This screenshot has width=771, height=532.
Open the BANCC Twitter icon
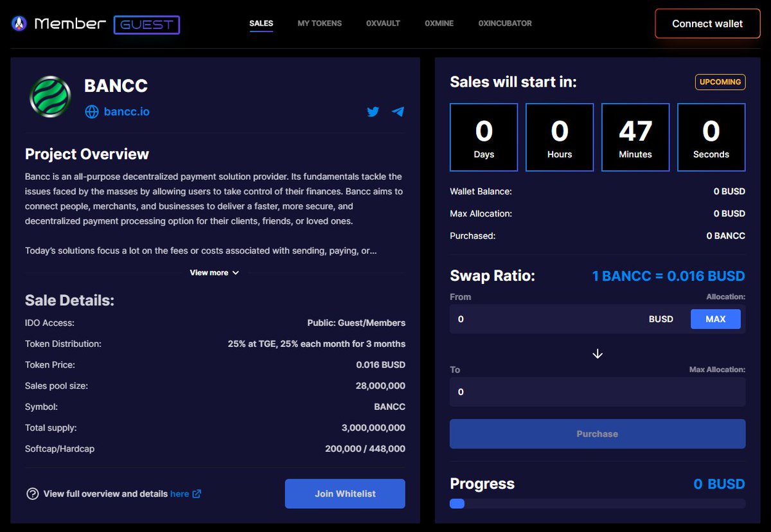(373, 112)
